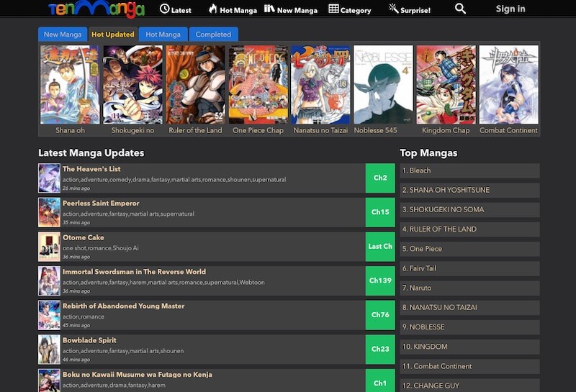
Task: Open the Combat Continent cover thumbnail
Action: click(x=509, y=84)
